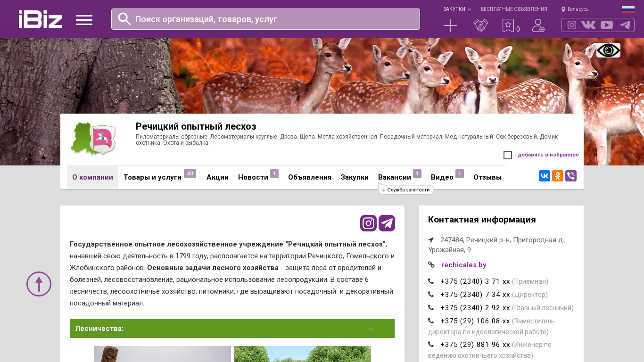Share via Viber icon
The width and height of the screenshot is (644, 362).
(x=570, y=176)
